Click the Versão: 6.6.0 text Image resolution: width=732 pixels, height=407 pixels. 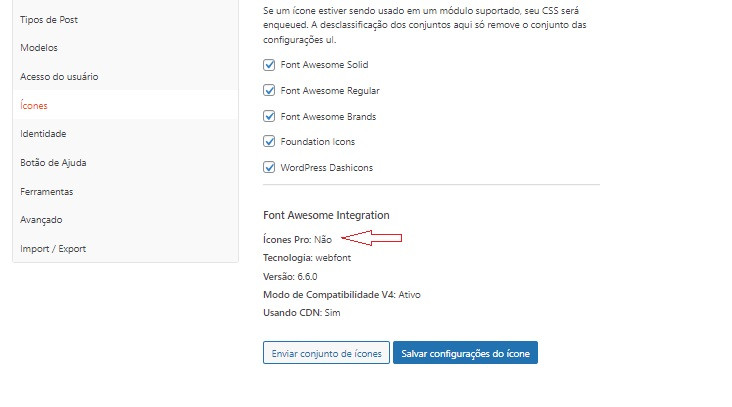(290, 276)
